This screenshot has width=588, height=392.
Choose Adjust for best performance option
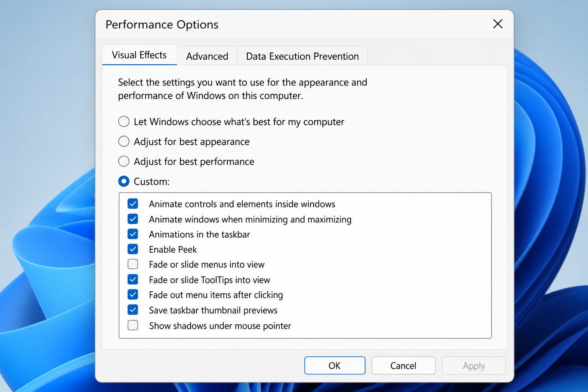[x=124, y=162]
